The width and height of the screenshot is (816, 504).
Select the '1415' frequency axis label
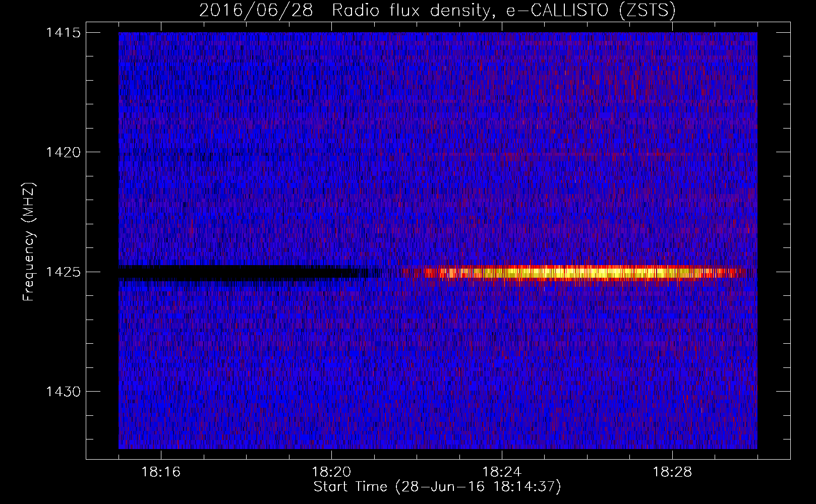[x=63, y=33]
